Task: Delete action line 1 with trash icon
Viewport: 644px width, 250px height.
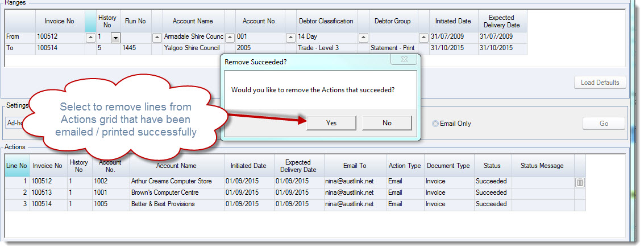Action: coord(580,183)
